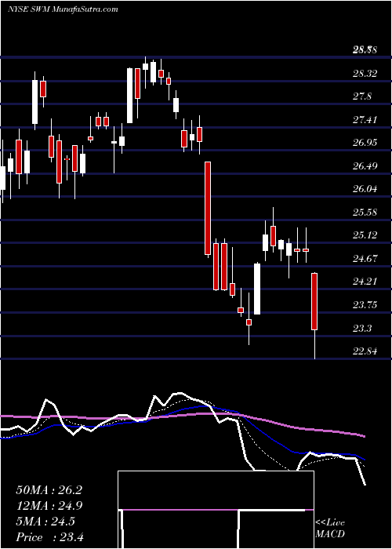Select the 24.67 price axis label
The image size is (392, 549).
[x=365, y=258]
